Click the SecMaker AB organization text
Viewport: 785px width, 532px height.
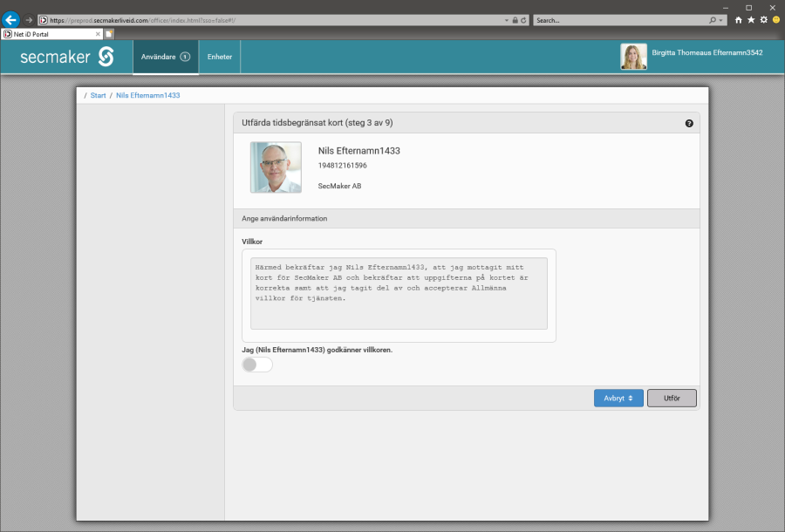339,186
